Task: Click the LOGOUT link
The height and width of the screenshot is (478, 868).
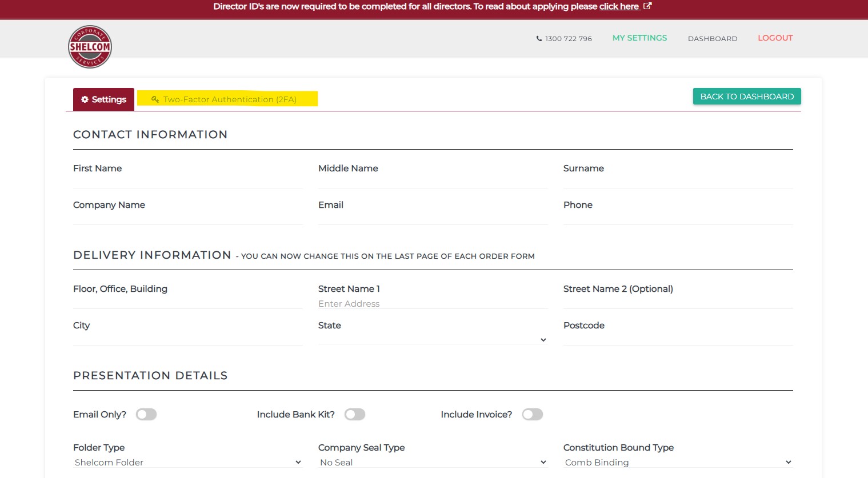Action: point(775,38)
